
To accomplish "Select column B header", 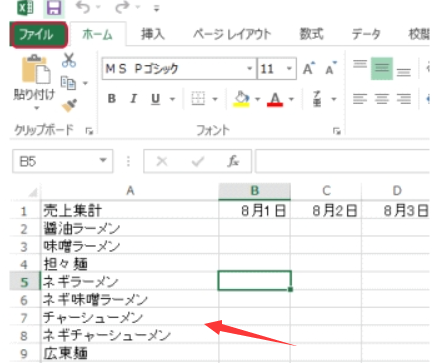I will pos(255,191).
